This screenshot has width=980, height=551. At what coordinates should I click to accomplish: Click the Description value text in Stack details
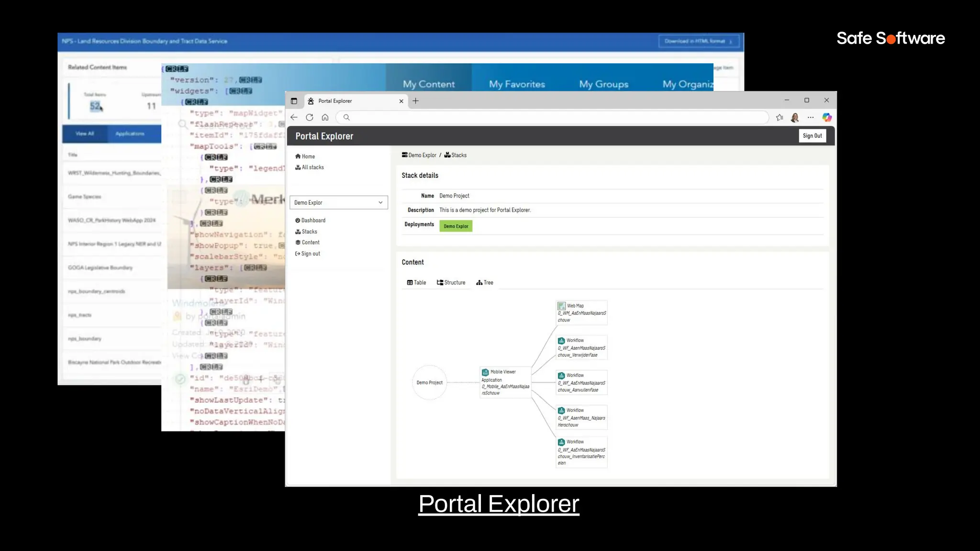click(485, 210)
